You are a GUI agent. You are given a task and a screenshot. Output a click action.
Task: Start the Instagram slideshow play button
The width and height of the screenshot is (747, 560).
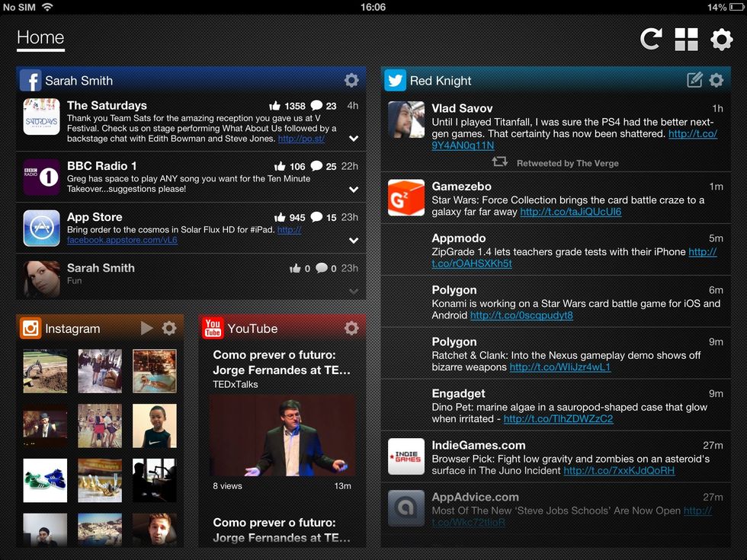click(146, 328)
